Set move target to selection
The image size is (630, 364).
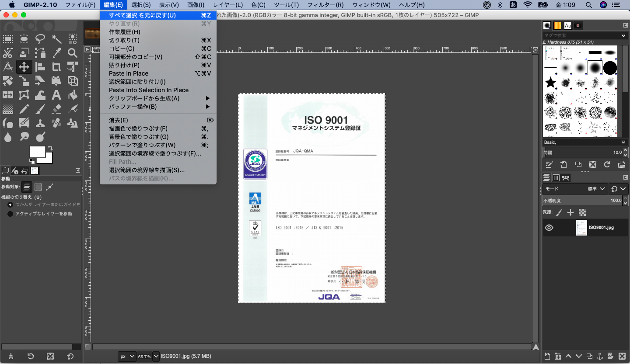38,187
